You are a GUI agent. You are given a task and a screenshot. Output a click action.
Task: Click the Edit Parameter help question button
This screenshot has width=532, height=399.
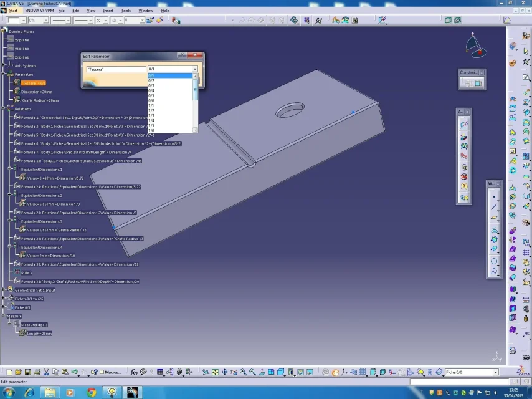[x=182, y=55]
